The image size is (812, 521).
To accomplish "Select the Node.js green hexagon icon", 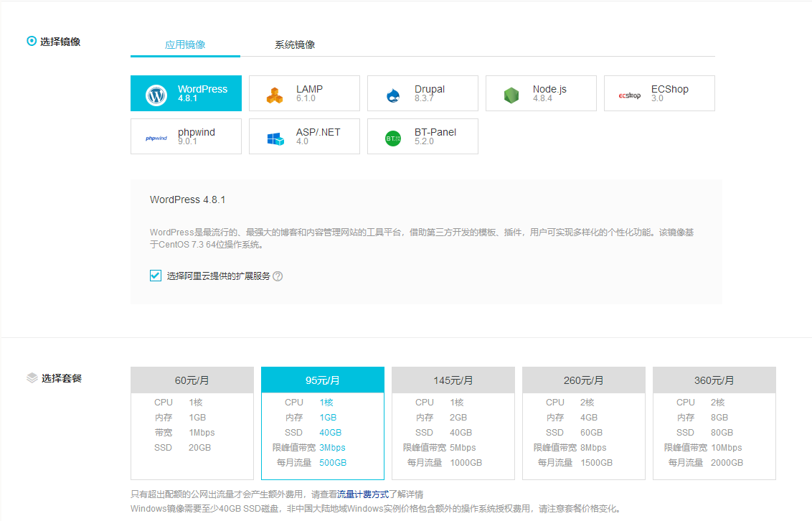I will coord(511,95).
